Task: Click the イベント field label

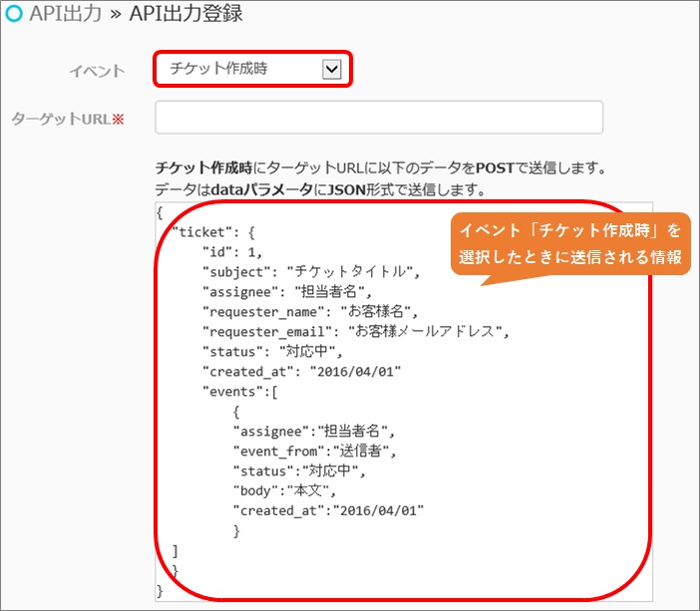Action: pos(97,71)
